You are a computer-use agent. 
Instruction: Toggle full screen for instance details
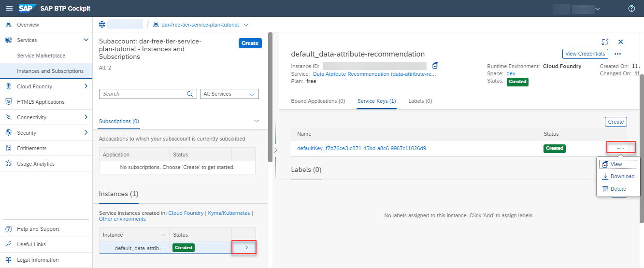tap(605, 42)
